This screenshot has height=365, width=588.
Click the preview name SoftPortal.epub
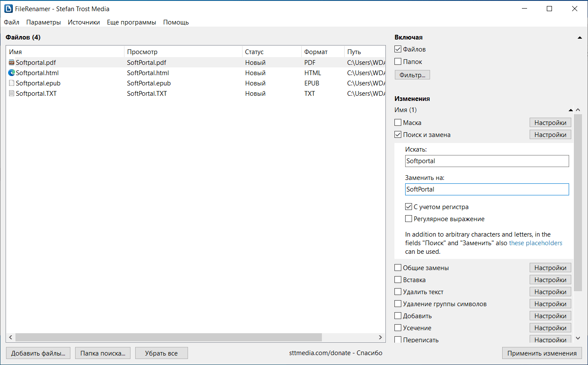coord(149,83)
